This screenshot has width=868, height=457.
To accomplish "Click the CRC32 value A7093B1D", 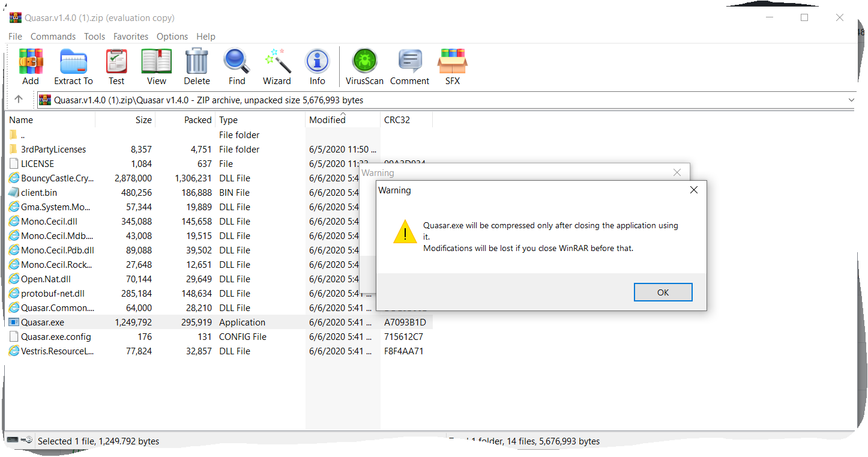I will click(x=405, y=322).
